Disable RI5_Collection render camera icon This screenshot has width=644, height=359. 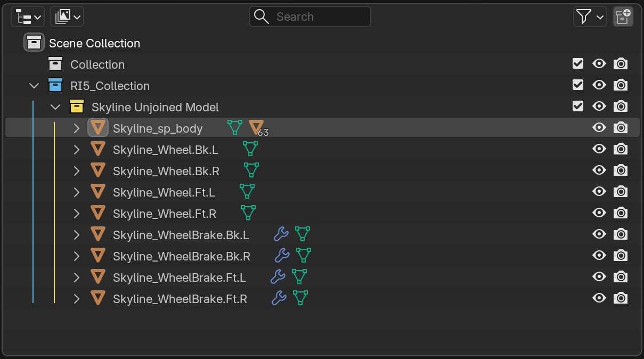coord(621,85)
